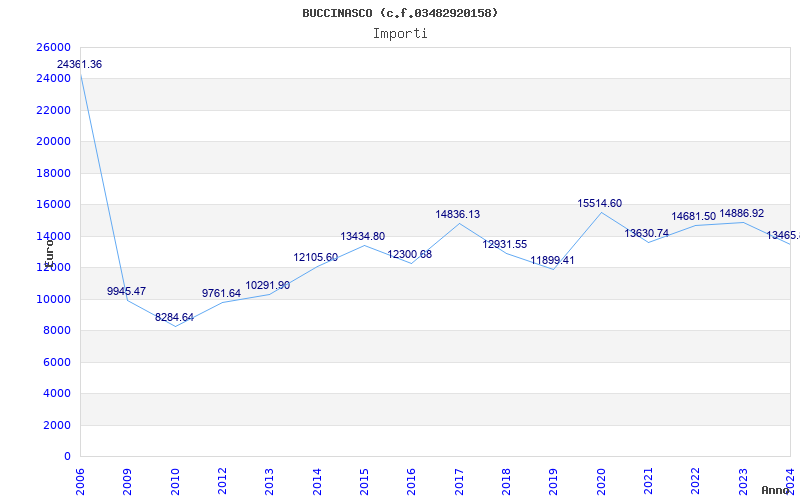Click the 2006 x-axis year label
Screen dimensions: 800x500
pos(80,481)
